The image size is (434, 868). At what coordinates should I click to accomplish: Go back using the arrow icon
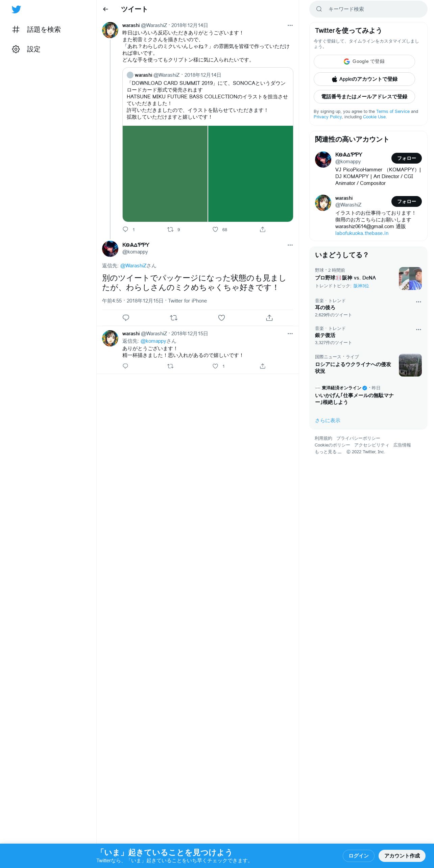105,9
